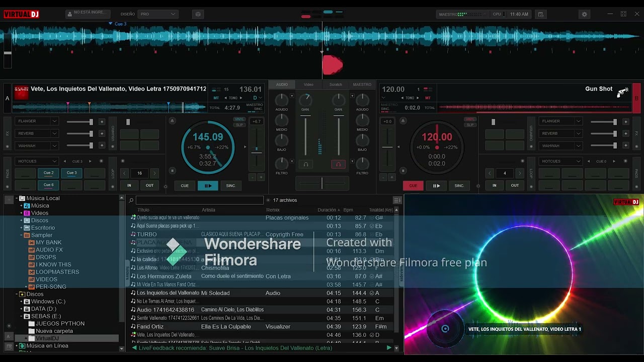Viewport: 644px width, 362px height.
Task: Open the WAHWAH effect dropdown on deck A
Action: 37,146
